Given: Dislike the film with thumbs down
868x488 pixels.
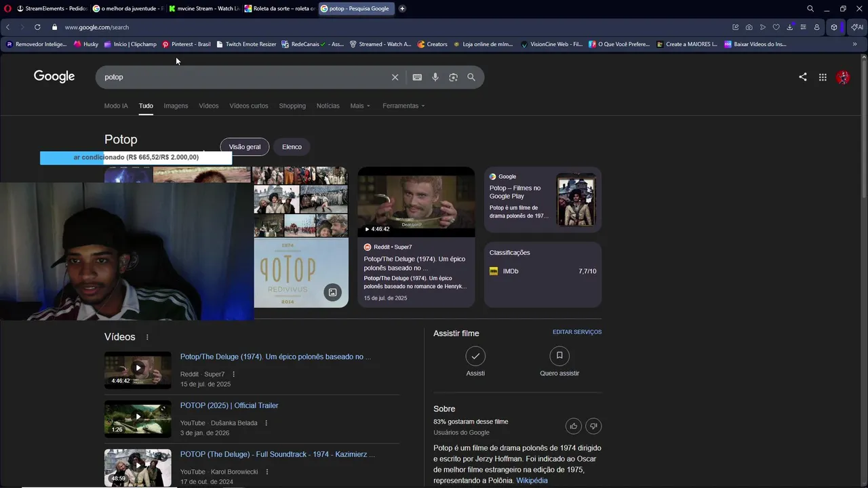Looking at the screenshot, I should [593, 426].
